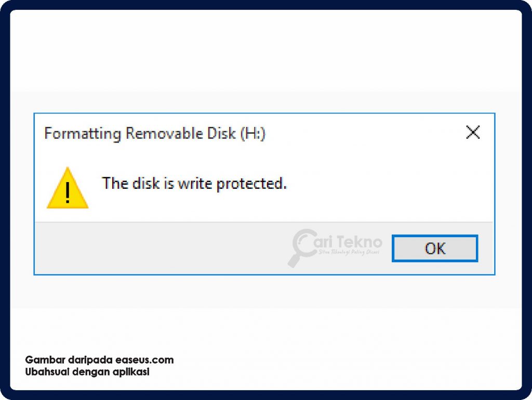Close the Formatting Removable Disk dialog
This screenshot has width=532, height=400.
pos(473,133)
